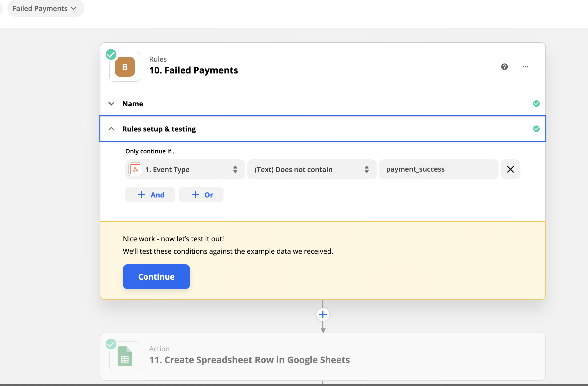This screenshot has height=386, width=588.
Task: Open the Does not contain condition dropdown
Action: [312, 169]
